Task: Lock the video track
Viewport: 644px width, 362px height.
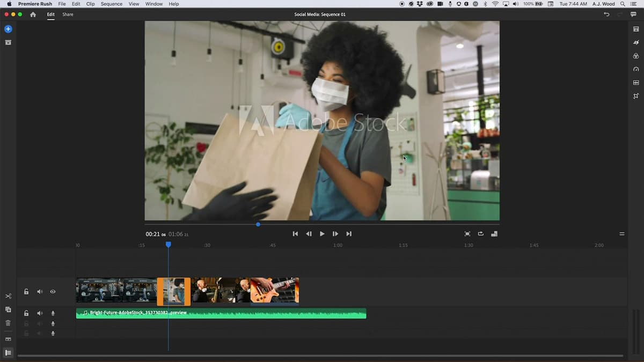Action: pos(26,291)
